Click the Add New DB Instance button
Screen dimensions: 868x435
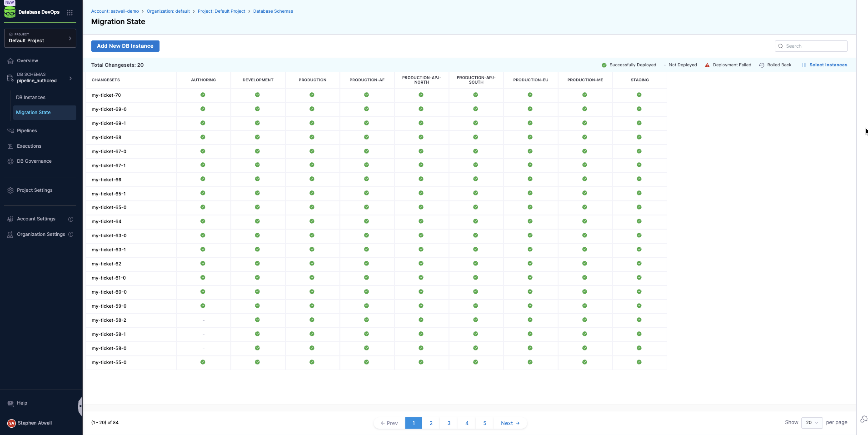(125, 46)
